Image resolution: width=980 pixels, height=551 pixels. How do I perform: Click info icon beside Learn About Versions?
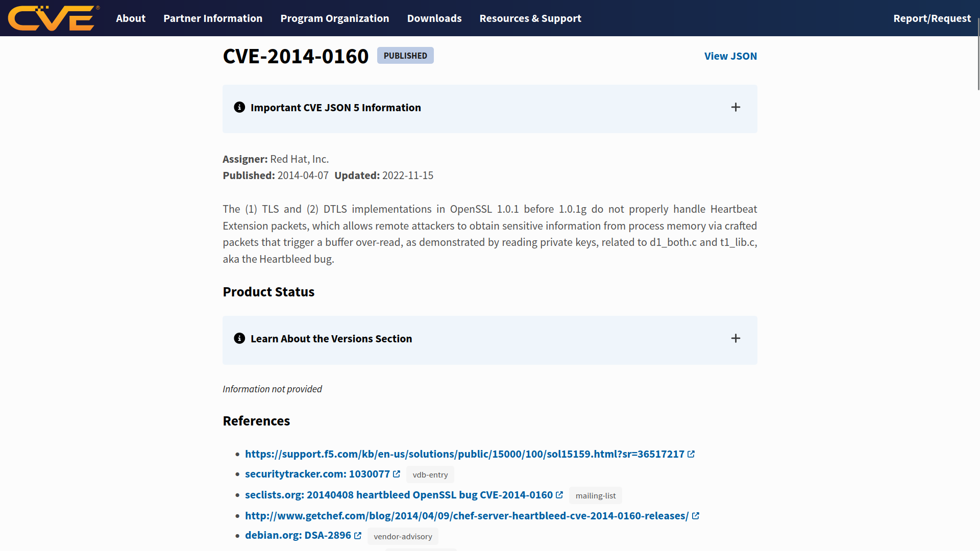(x=239, y=338)
